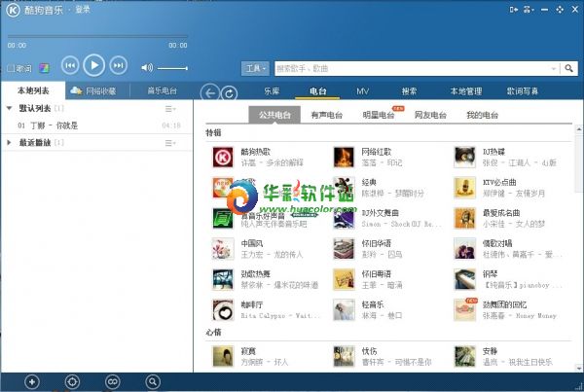Image resolution: width=584 pixels, height=392 pixels.
Task: Click the locate current song icon
Action: point(72,381)
